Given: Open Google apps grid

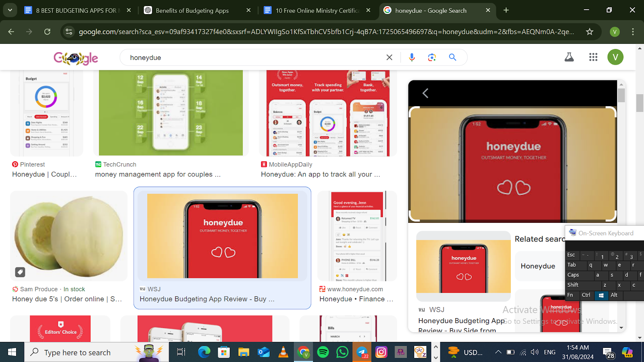Looking at the screenshot, I should [593, 57].
